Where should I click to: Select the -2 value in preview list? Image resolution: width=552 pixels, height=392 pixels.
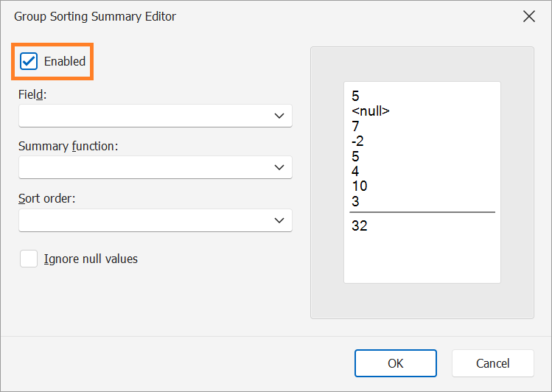357,141
